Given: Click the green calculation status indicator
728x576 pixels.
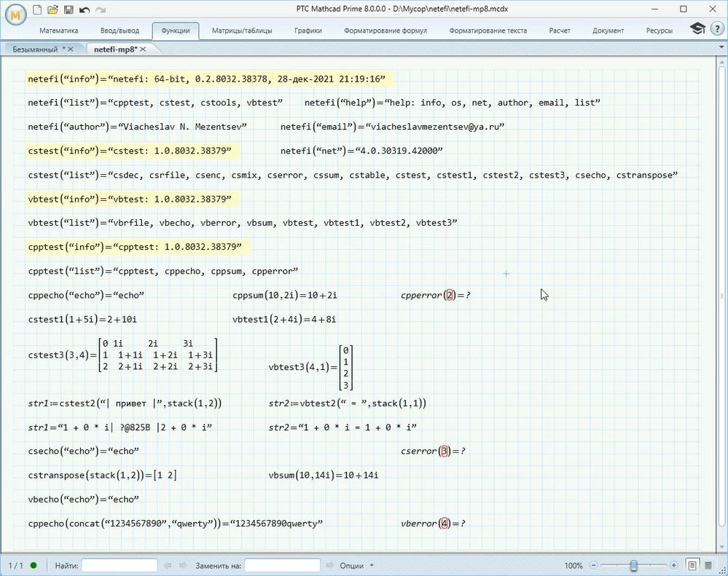Looking at the screenshot, I should coord(34,565).
